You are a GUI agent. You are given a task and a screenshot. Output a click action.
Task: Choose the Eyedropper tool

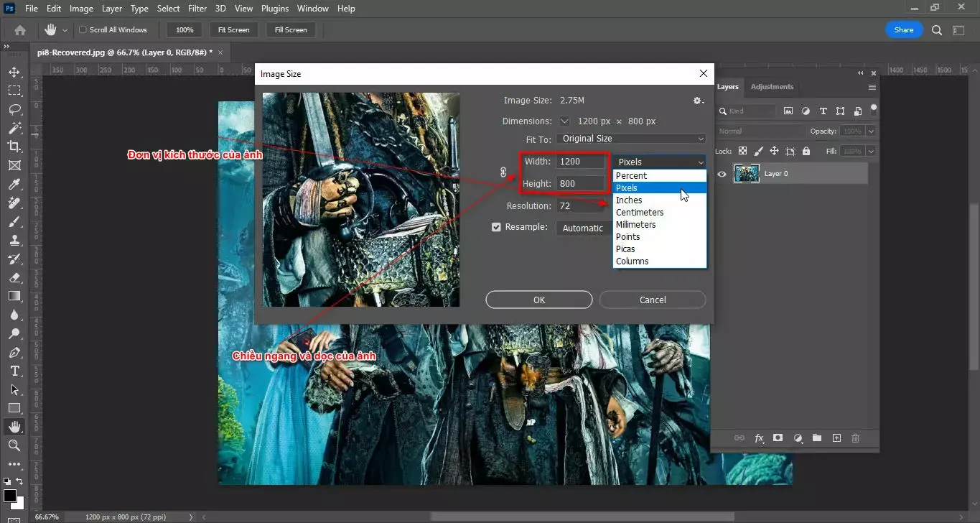click(14, 183)
